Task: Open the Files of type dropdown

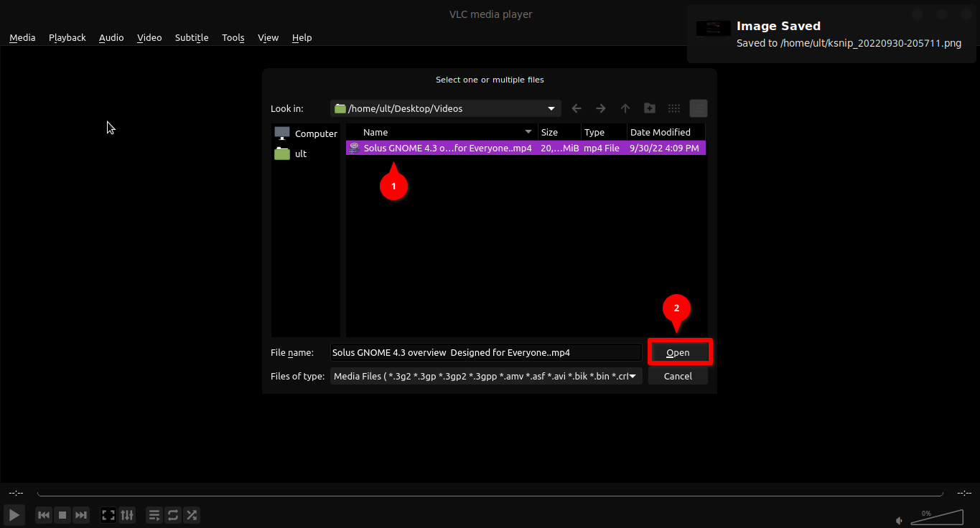Action: pos(633,376)
